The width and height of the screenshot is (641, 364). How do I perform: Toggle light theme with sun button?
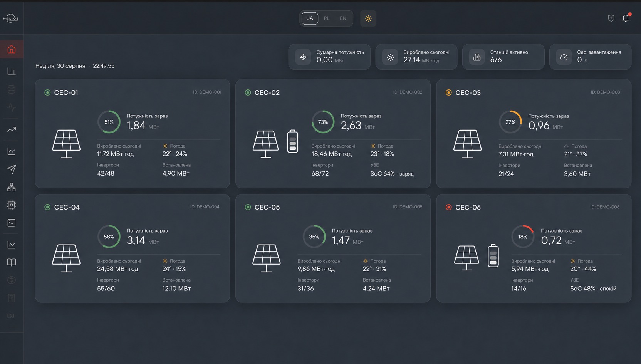click(x=368, y=18)
